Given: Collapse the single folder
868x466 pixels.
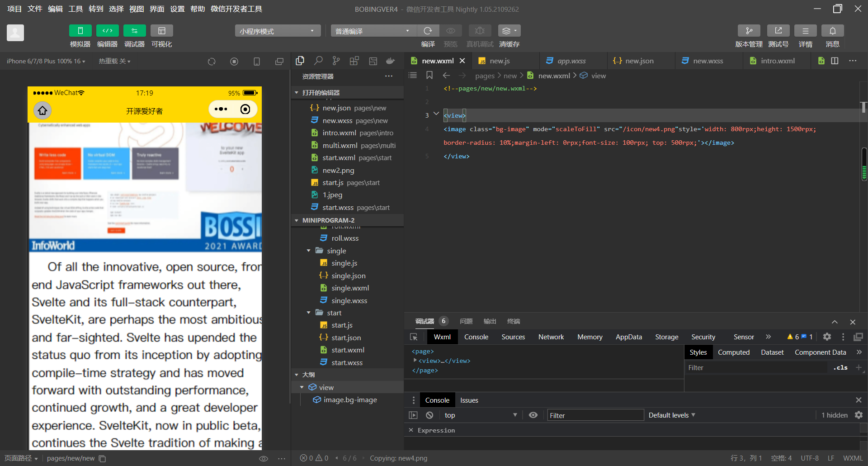Looking at the screenshot, I should coord(309,251).
